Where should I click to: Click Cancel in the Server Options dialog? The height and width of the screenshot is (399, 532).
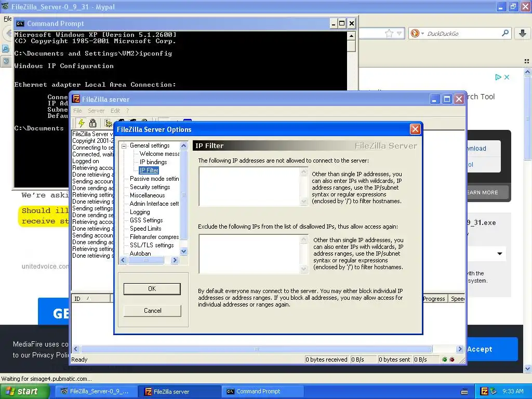(x=152, y=311)
